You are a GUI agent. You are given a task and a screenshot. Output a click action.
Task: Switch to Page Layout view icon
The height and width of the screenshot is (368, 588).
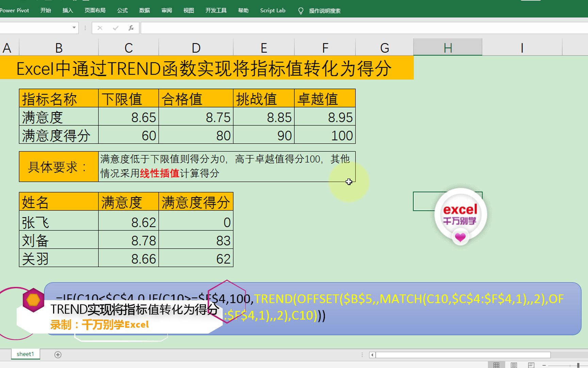[x=514, y=365]
